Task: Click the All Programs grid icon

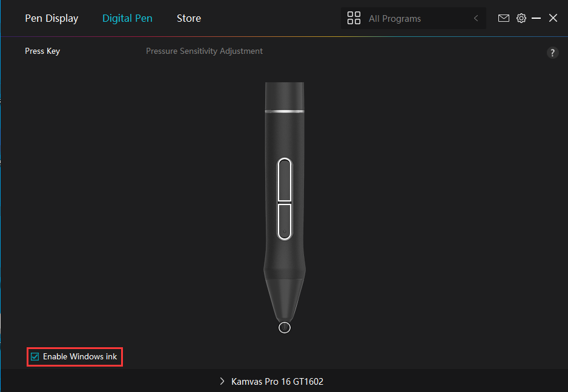Action: click(x=354, y=18)
